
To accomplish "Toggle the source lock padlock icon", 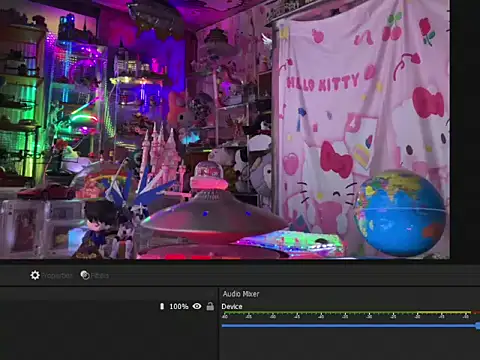I will pos(210,306).
